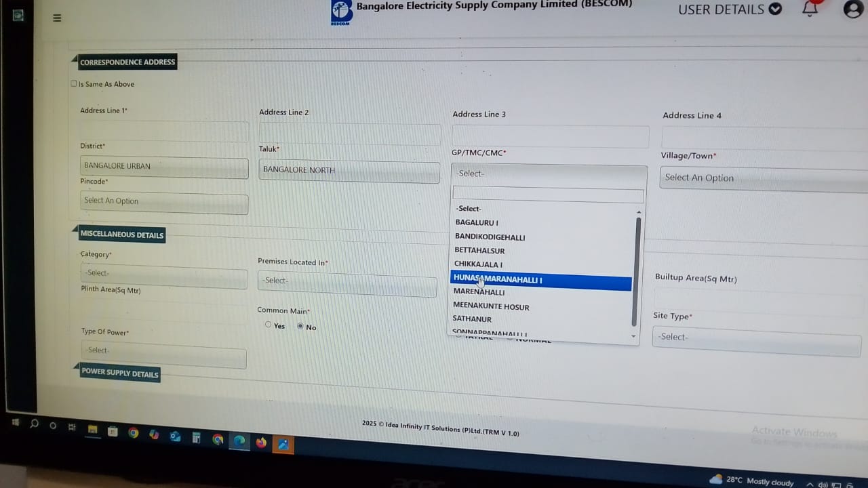Open Chrome icon beside Microsoft Store
Image resolution: width=868 pixels, height=488 pixels.
pyautogui.click(x=134, y=433)
